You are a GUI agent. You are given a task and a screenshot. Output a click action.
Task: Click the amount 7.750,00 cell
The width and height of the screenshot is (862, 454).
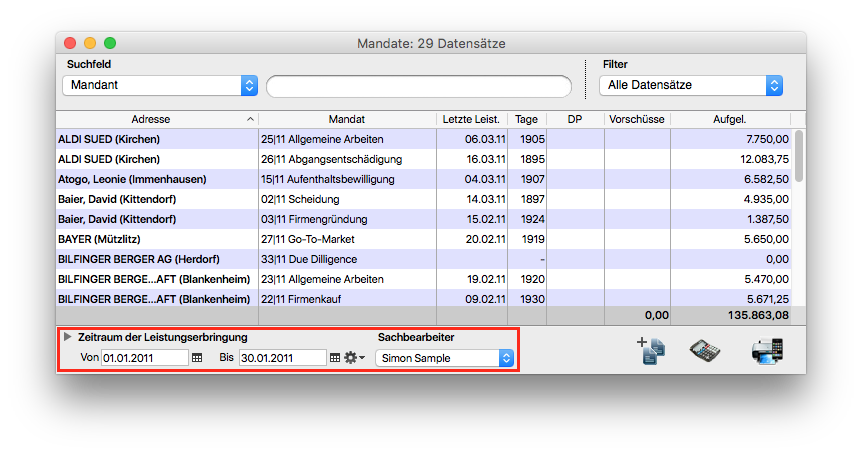767,139
